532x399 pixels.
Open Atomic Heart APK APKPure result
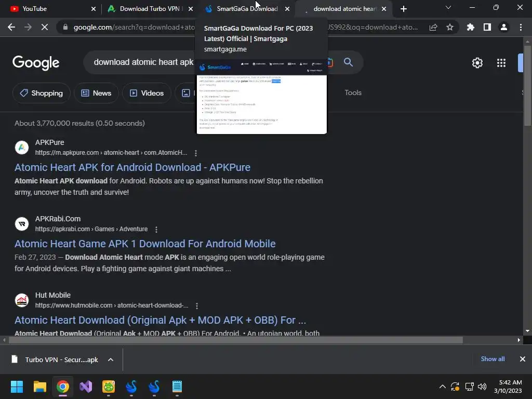tap(132, 167)
